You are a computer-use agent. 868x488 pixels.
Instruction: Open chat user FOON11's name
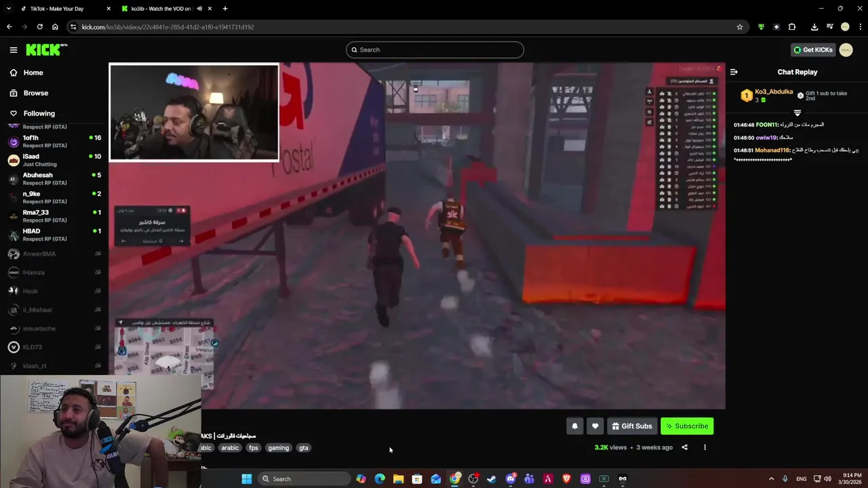point(766,125)
